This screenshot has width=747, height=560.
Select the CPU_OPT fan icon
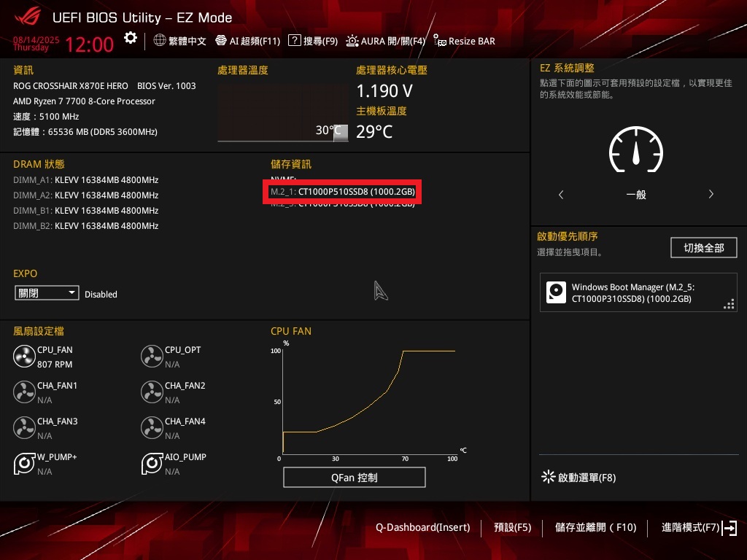(x=152, y=356)
